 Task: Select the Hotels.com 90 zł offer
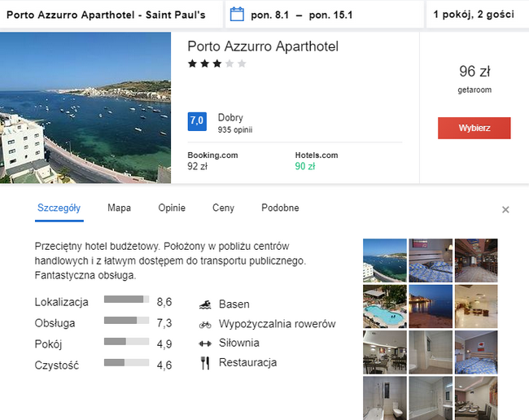317,161
